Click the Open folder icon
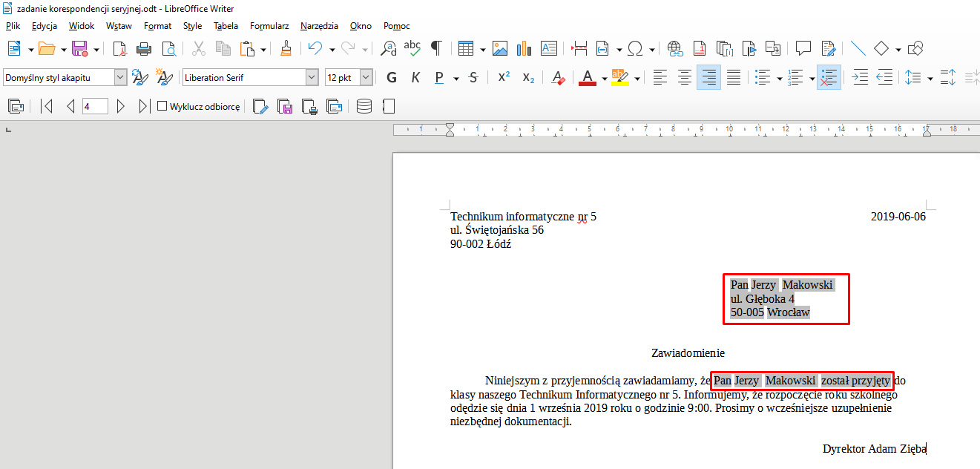This screenshot has width=980, height=469. [x=47, y=49]
